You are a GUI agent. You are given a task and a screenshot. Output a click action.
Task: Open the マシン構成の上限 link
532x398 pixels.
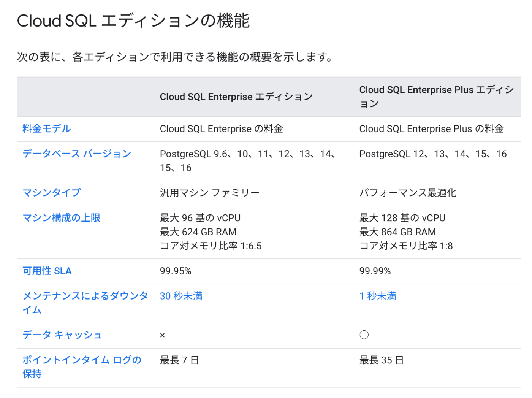(62, 218)
